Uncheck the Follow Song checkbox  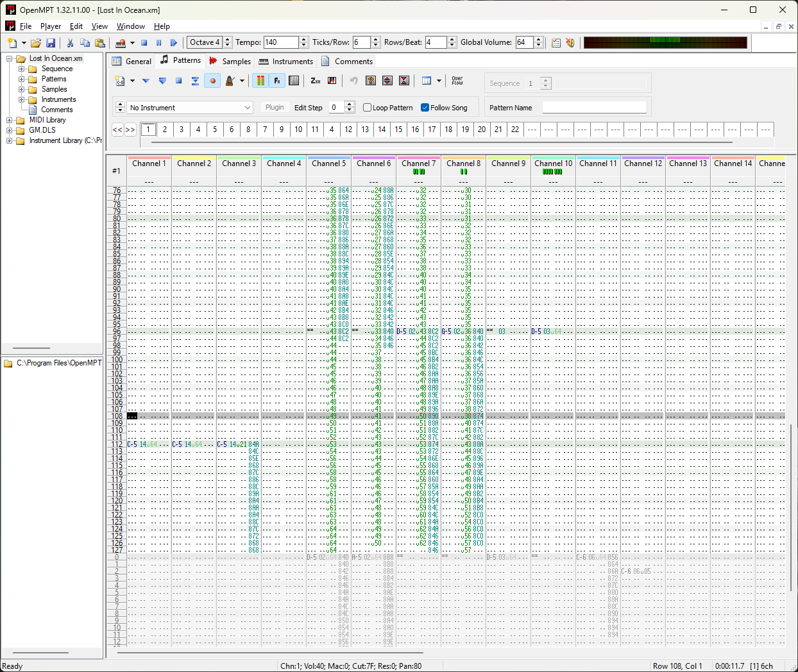coord(425,108)
